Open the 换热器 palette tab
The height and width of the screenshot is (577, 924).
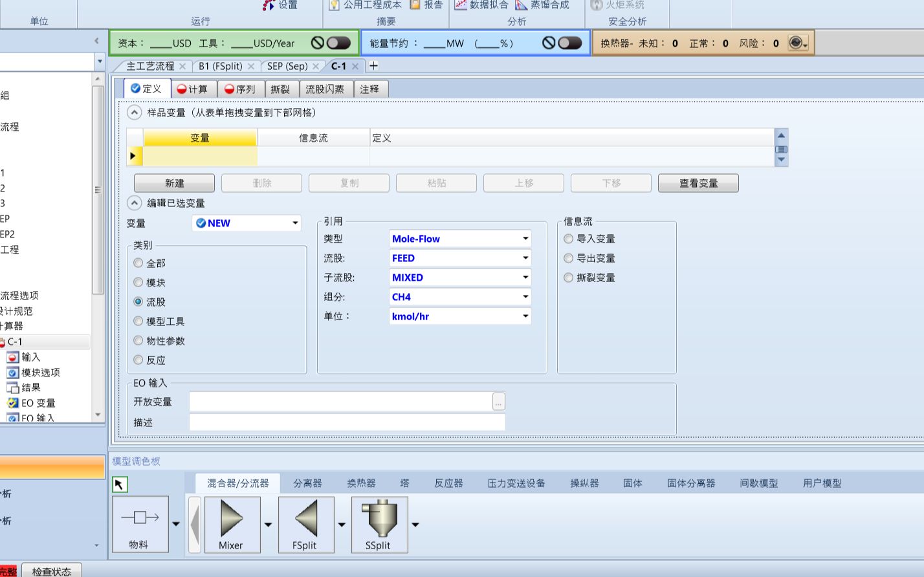361,483
